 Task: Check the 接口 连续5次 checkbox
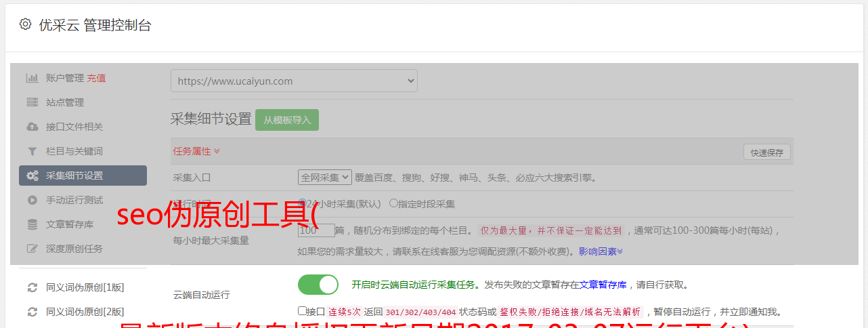(303, 311)
